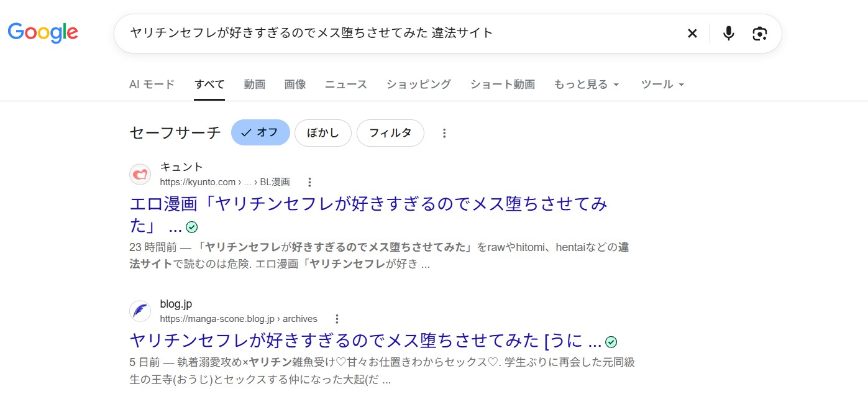The width and height of the screenshot is (868, 399).
Task: Click the キュント site name
Action: point(181,167)
